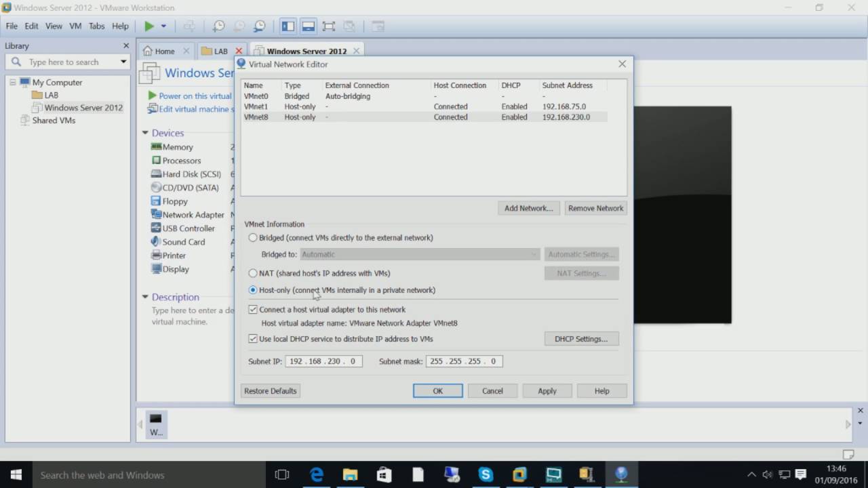Click the Hard Disk (SCSI) device icon
Image resolution: width=868 pixels, height=488 pixels.
coord(157,174)
